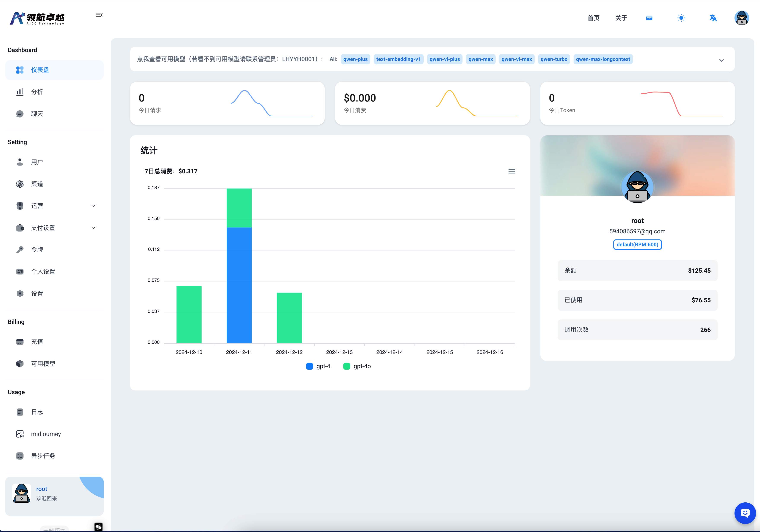The width and height of the screenshot is (760, 532).
Task: Open the mail notifications icon
Action: (x=649, y=18)
